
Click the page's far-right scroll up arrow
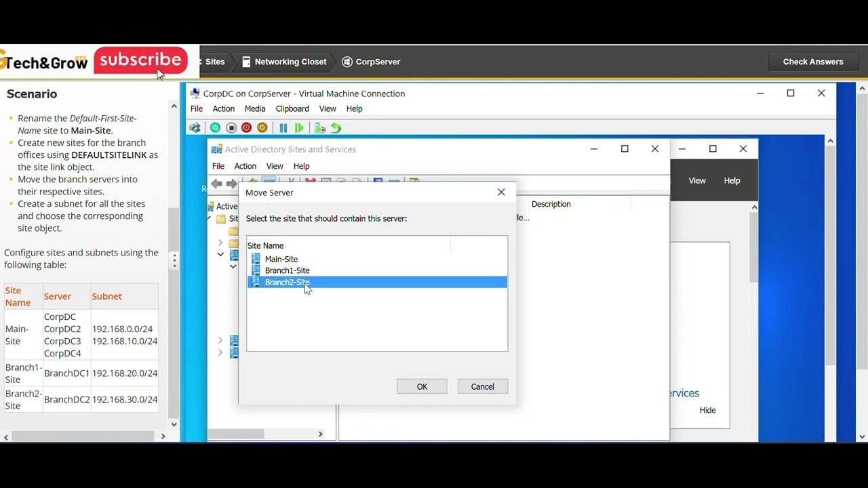coord(863,88)
